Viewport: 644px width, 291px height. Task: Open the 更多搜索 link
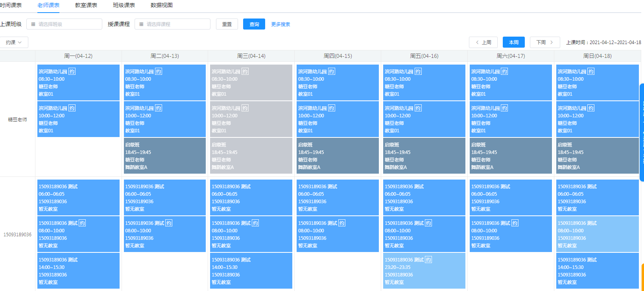[280, 24]
